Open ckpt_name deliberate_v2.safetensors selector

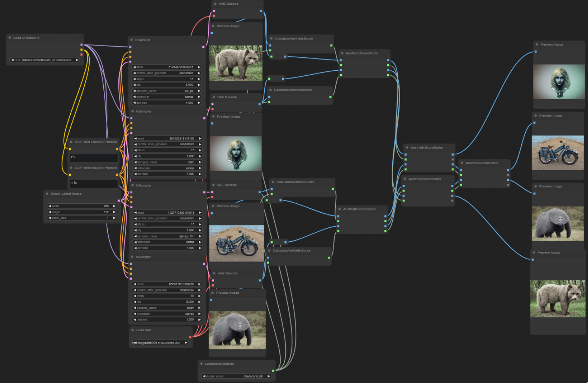tap(45, 60)
